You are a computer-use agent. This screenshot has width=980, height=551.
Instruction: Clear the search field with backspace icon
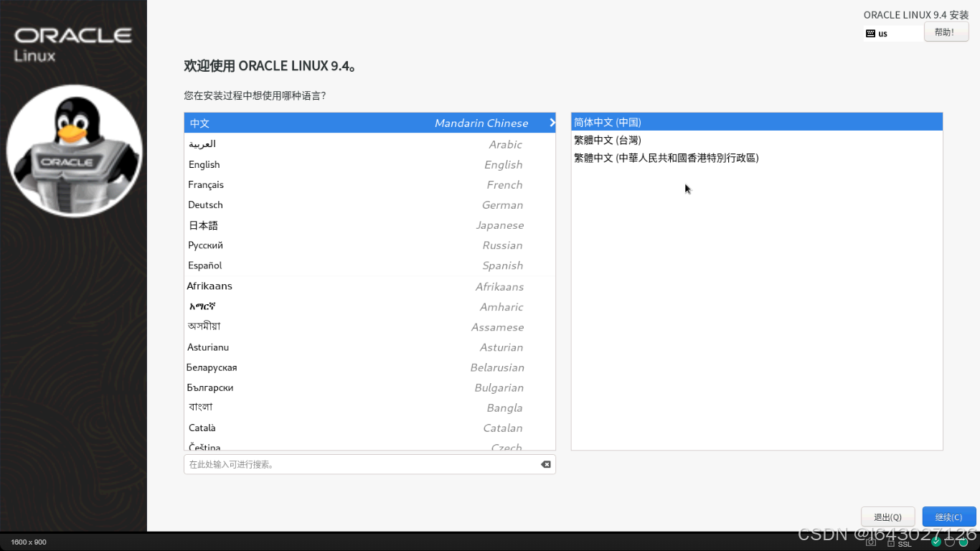(x=546, y=464)
